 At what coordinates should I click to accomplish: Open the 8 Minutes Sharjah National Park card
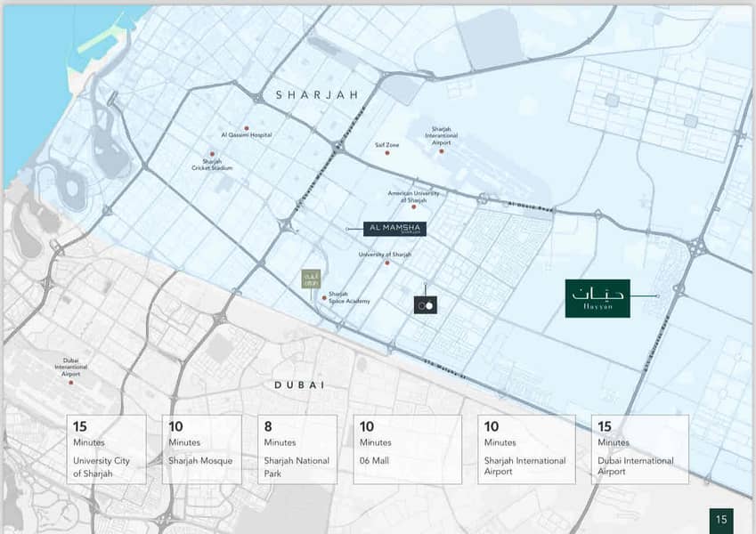297,449
